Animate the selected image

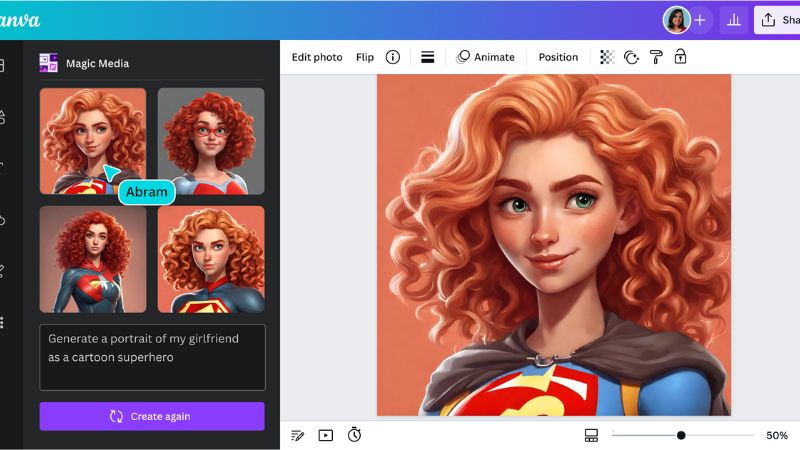click(x=486, y=57)
